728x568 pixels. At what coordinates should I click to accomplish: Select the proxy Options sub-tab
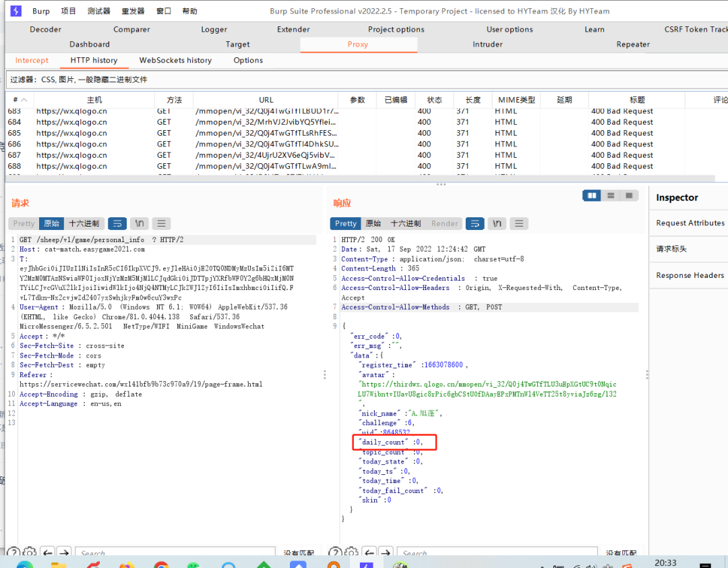[248, 61]
